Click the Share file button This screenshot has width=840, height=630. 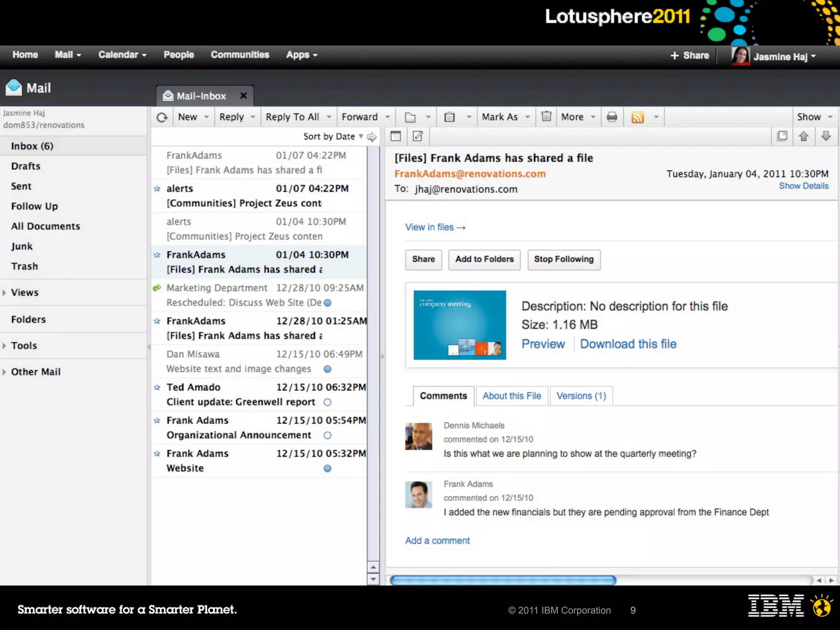423,260
